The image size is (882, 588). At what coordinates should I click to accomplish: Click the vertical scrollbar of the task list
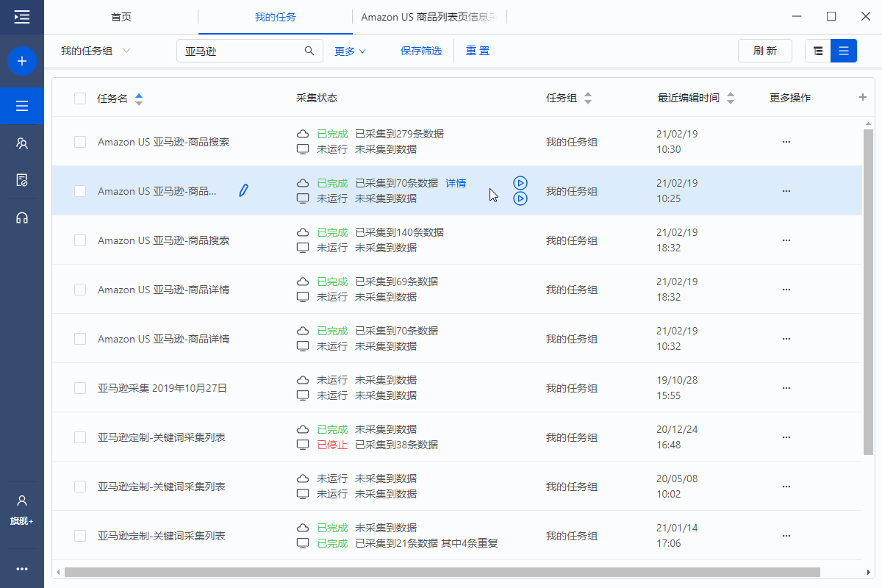tap(869, 292)
